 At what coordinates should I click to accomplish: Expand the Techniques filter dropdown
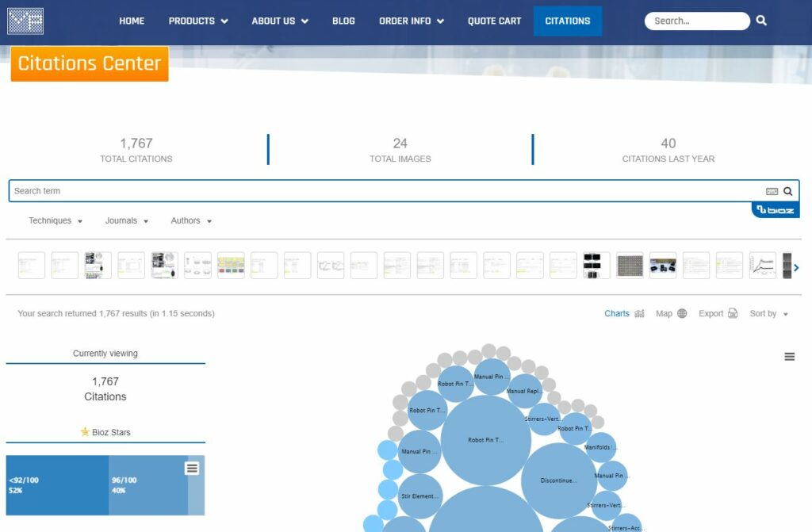coord(56,220)
